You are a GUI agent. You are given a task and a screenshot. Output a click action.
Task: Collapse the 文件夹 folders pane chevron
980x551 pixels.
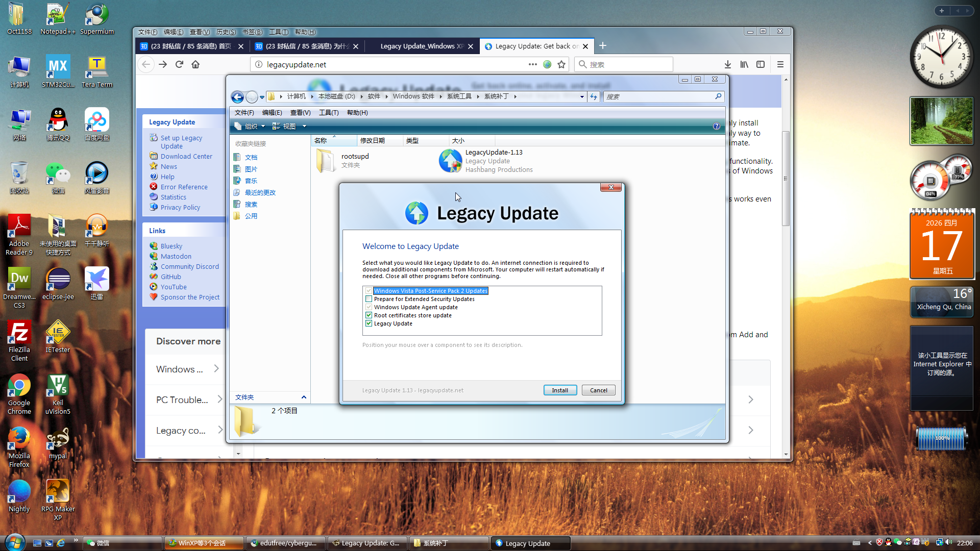tap(304, 397)
